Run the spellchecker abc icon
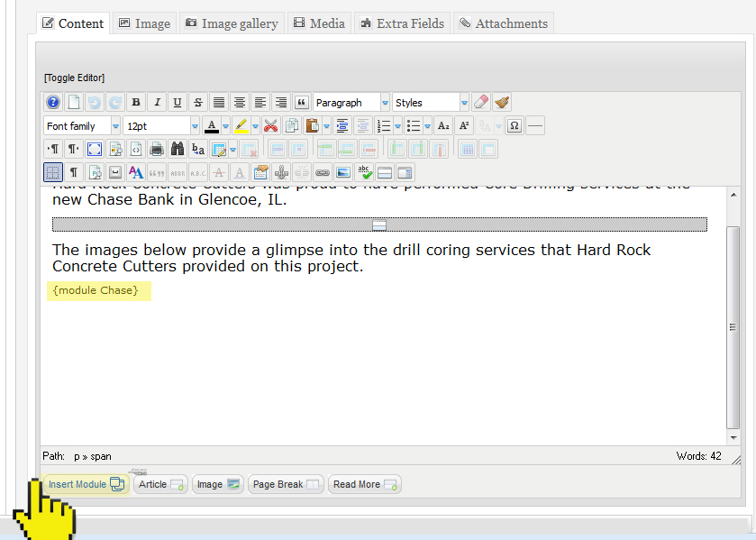 pos(364,172)
